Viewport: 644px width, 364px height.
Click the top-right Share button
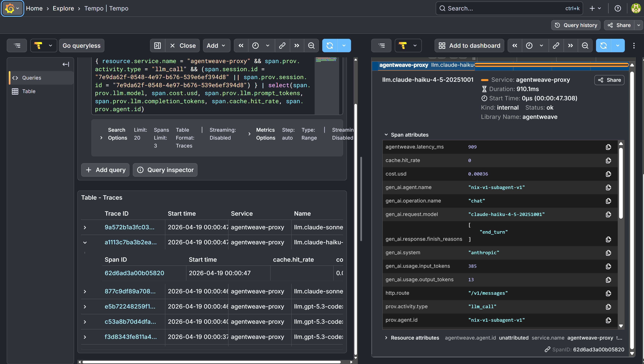[x=619, y=25]
